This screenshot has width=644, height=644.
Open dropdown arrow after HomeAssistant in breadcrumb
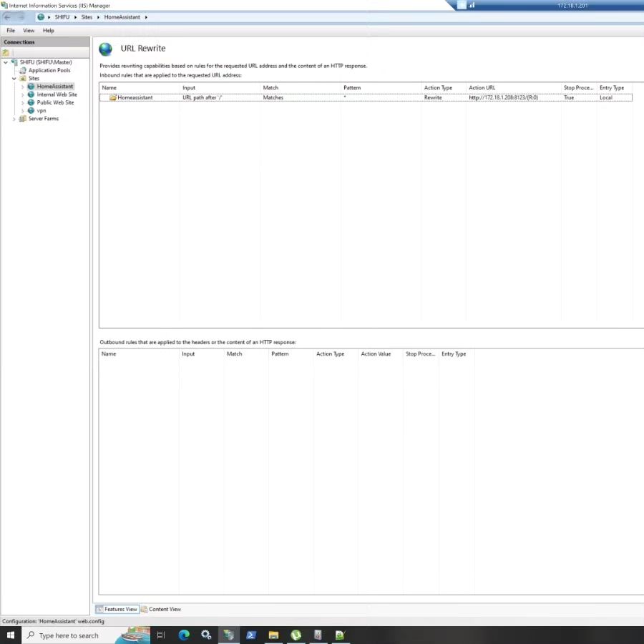point(146,17)
